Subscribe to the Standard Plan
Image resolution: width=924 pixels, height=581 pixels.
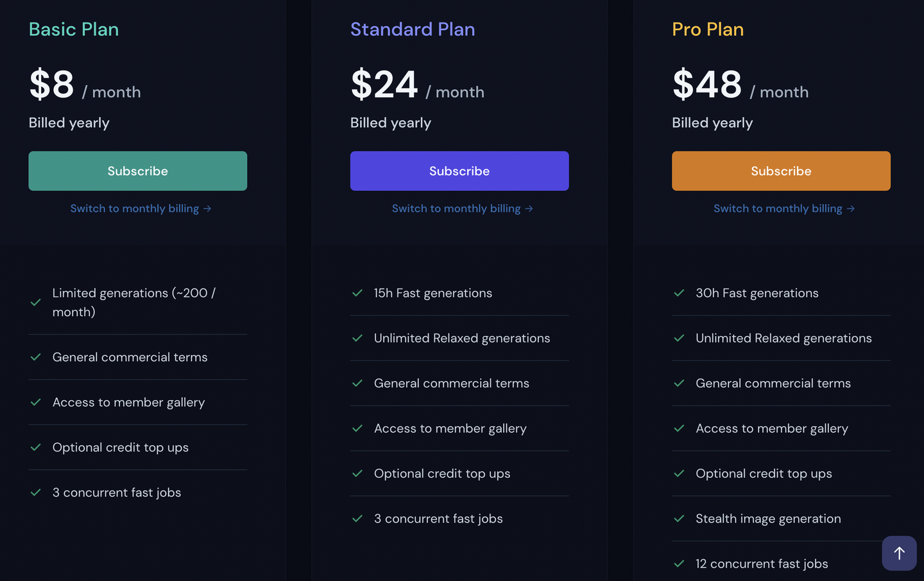pyautogui.click(x=459, y=171)
